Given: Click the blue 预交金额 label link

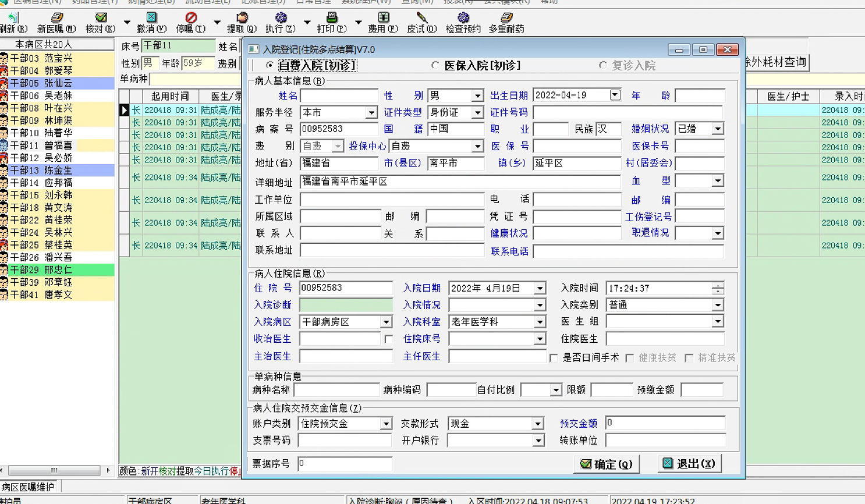Looking at the screenshot, I should click(579, 424).
